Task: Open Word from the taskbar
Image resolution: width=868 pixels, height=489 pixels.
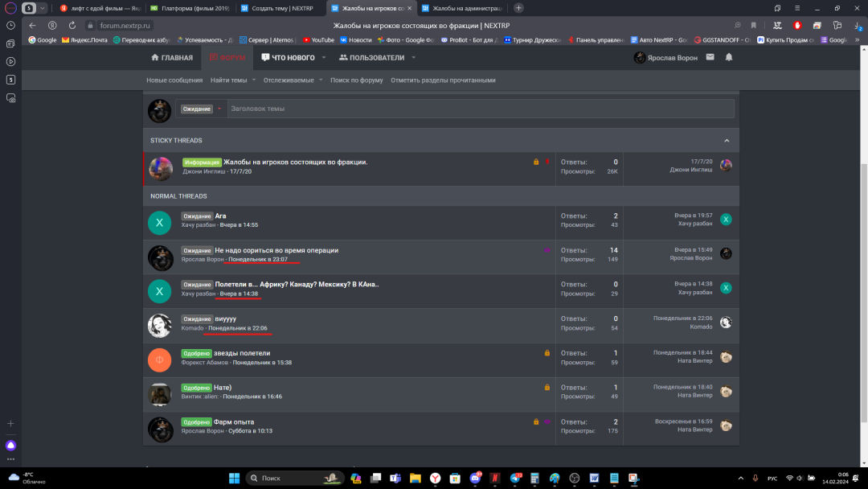Action: tap(594, 478)
